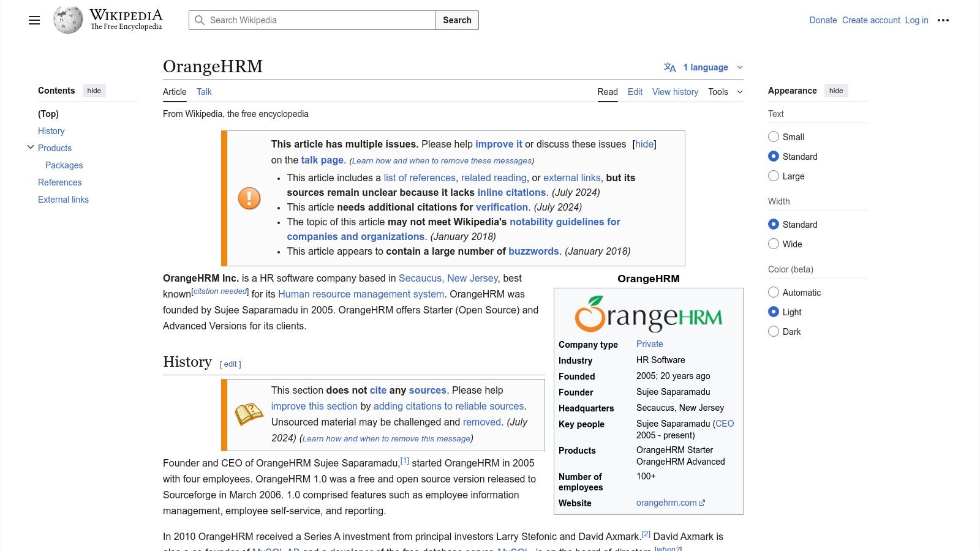This screenshot has height=551, width=980.
Task: Open the Edit tab
Action: click(x=635, y=92)
